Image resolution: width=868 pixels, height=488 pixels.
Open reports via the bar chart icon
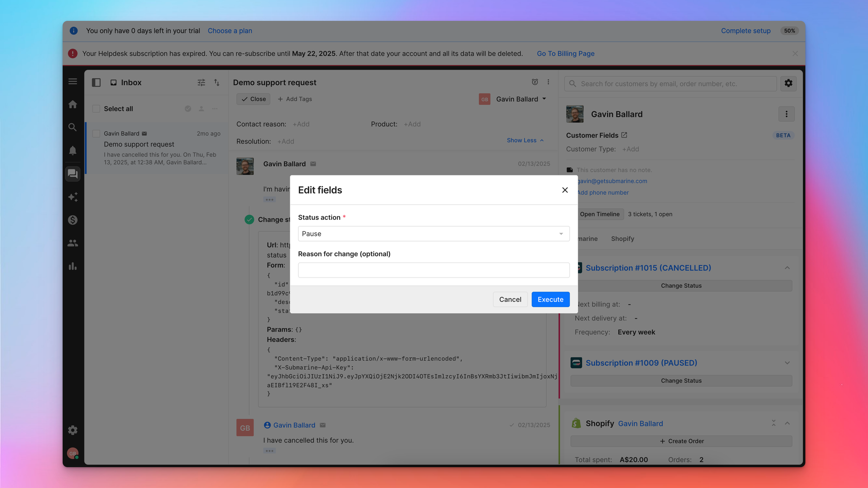(72, 266)
